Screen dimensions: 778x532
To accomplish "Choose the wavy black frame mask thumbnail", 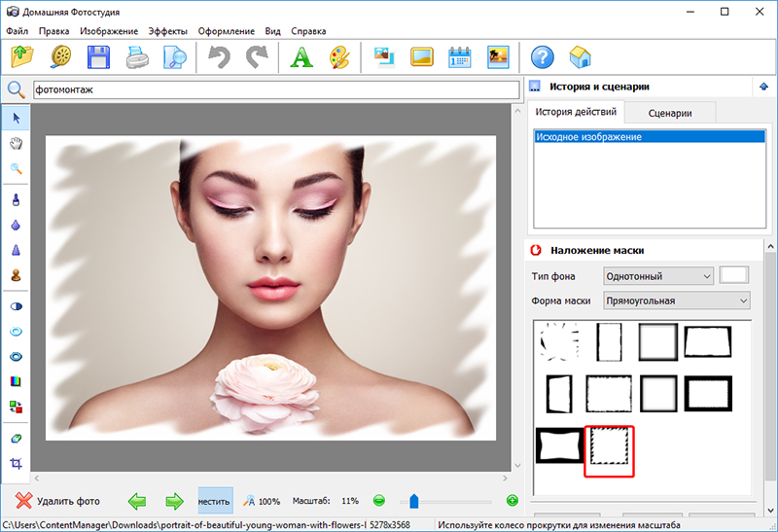I will pyautogui.click(x=560, y=446).
